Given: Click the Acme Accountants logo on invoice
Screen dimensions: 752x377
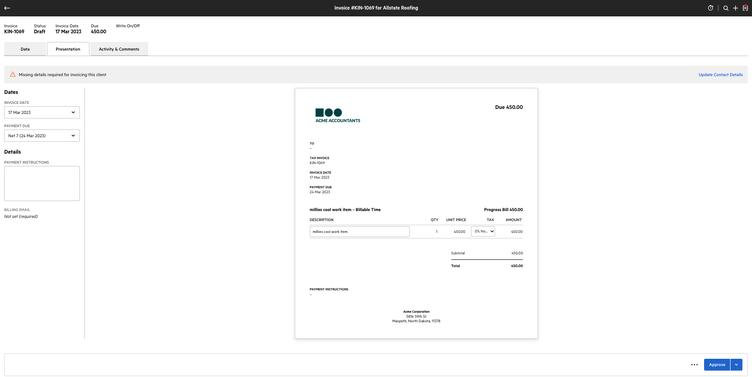Looking at the screenshot, I should (x=338, y=116).
